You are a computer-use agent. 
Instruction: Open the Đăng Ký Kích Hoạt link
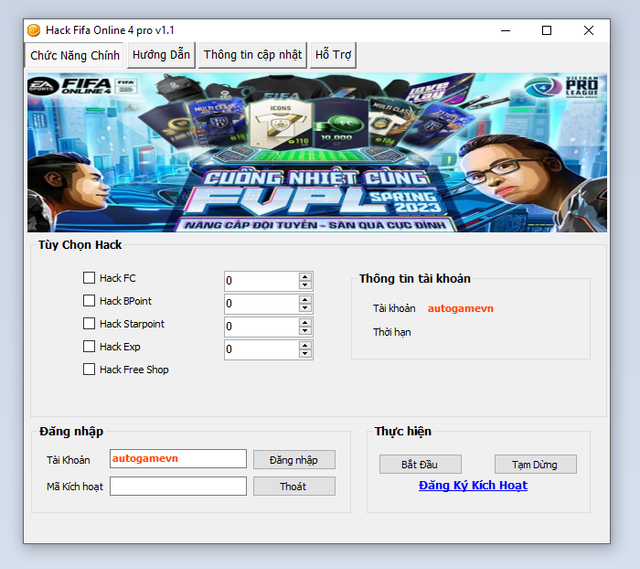(473, 485)
